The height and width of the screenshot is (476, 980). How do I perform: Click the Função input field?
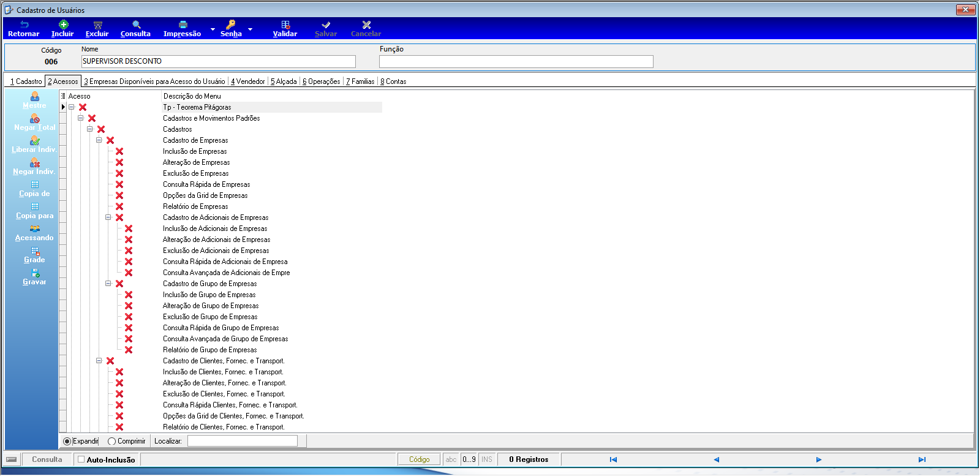[516, 61]
